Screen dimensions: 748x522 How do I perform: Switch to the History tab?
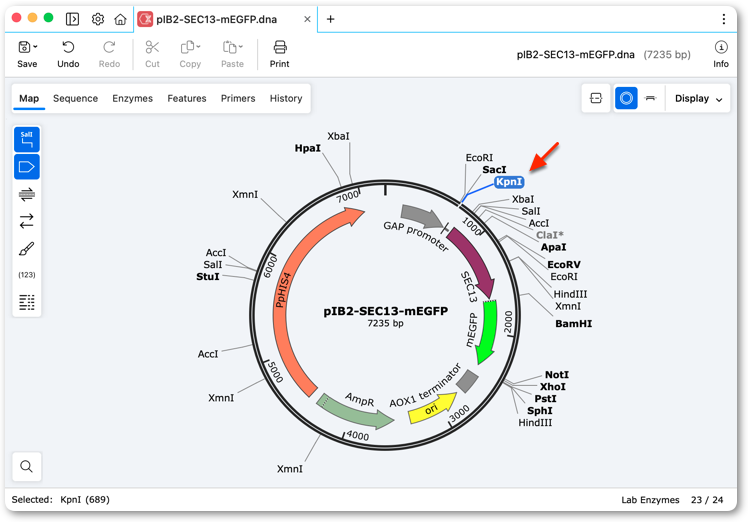point(286,98)
